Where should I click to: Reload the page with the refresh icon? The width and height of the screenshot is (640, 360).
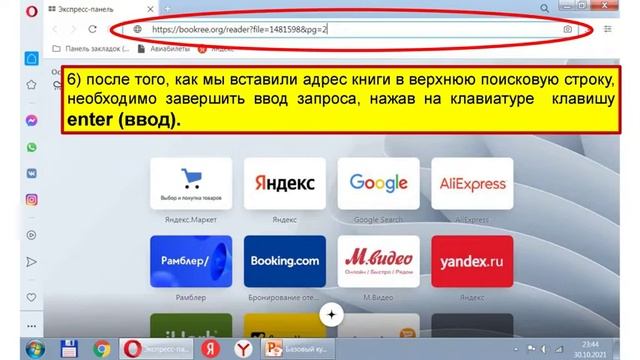click(93, 29)
